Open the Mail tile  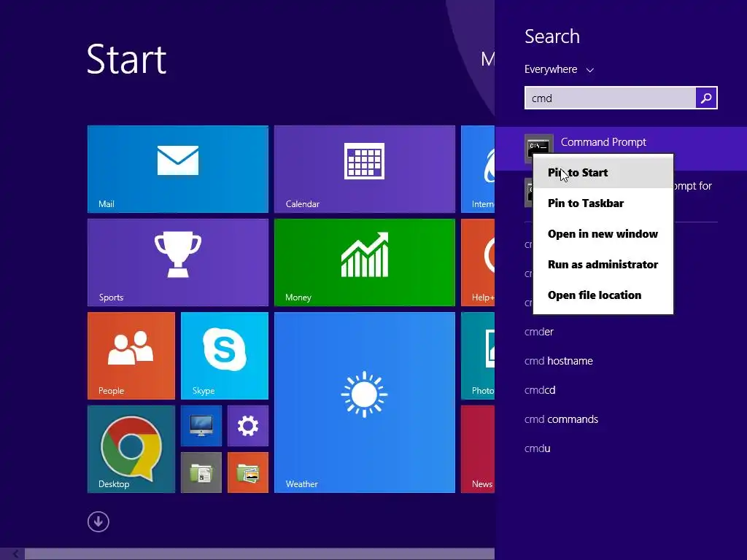[x=178, y=169]
